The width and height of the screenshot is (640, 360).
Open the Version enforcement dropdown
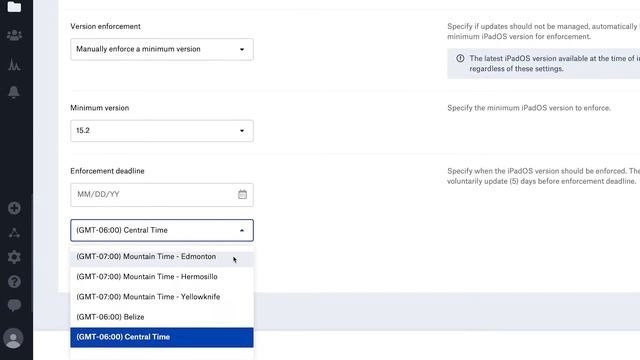pos(162,49)
